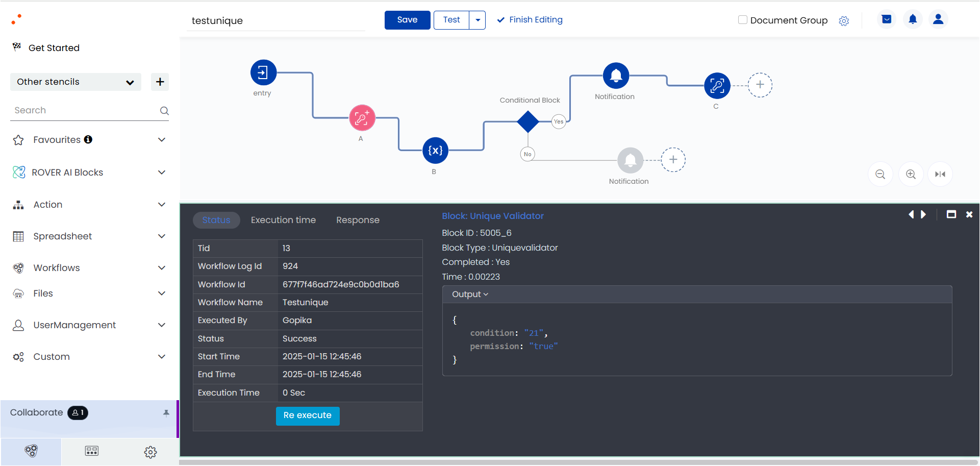The height and width of the screenshot is (466, 980).
Task: Click the Re execute button
Action: tap(308, 415)
